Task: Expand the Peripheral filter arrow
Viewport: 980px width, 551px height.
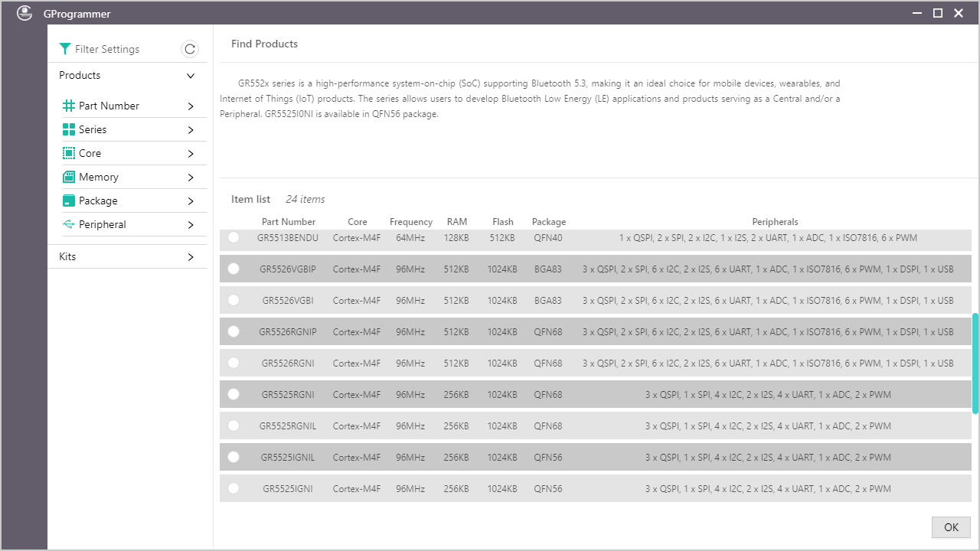Action: click(x=191, y=225)
